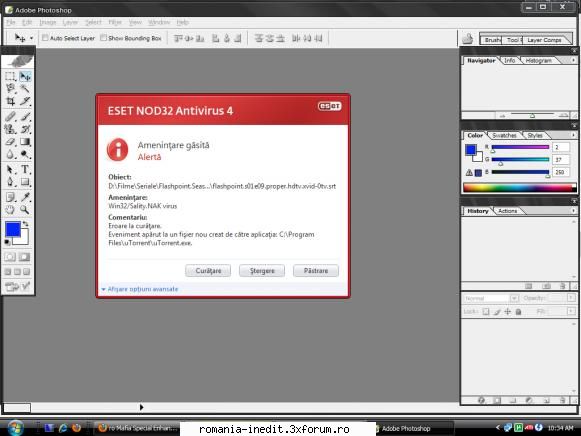The image size is (581, 436).
Task: Select the Dodge tool
Action: point(25,154)
